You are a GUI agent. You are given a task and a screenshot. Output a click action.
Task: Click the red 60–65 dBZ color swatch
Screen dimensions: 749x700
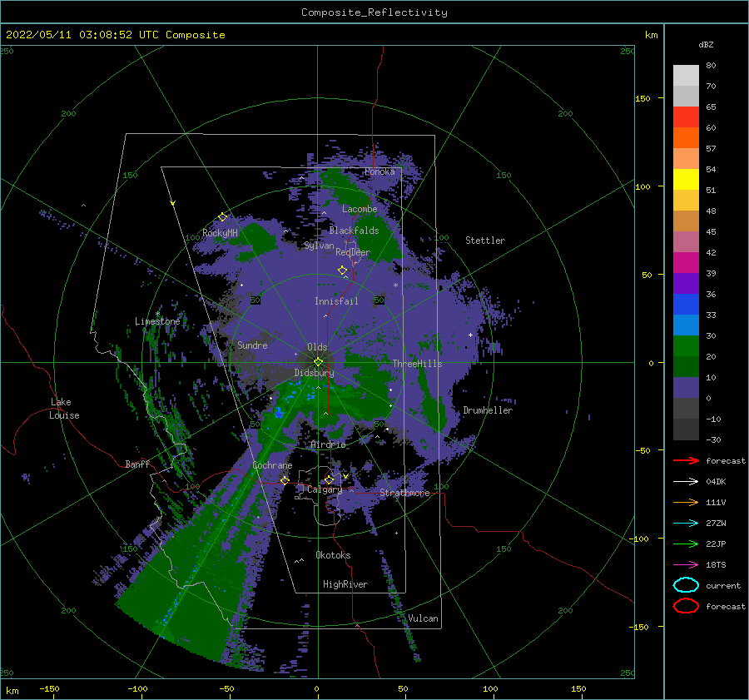click(x=686, y=117)
